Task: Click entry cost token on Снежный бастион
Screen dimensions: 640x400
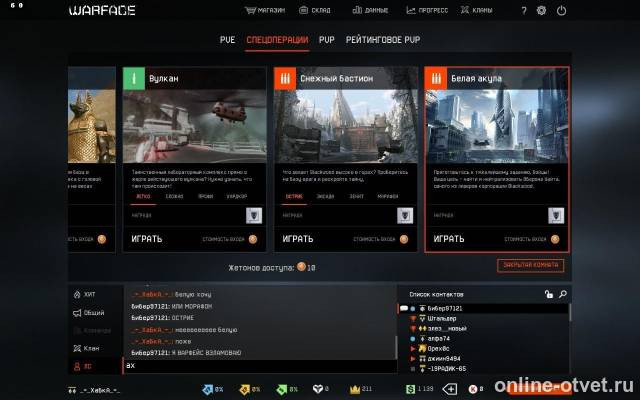Action: (x=404, y=239)
